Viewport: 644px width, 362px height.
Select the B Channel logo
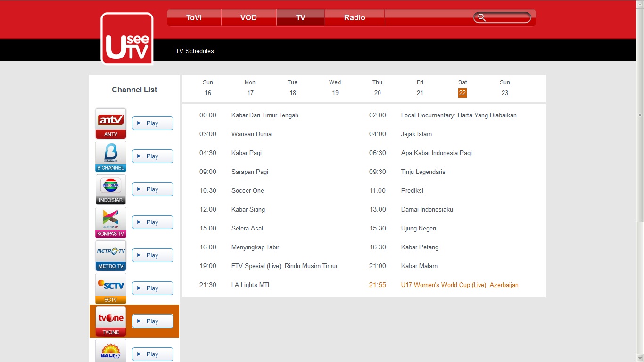(x=111, y=156)
